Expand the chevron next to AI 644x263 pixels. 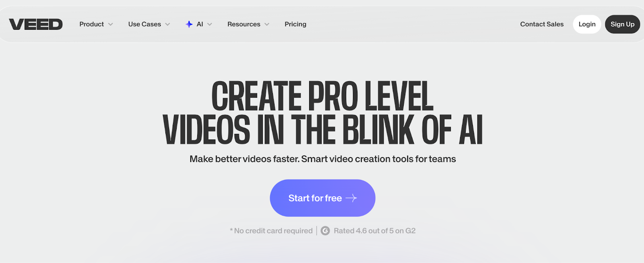(x=210, y=25)
